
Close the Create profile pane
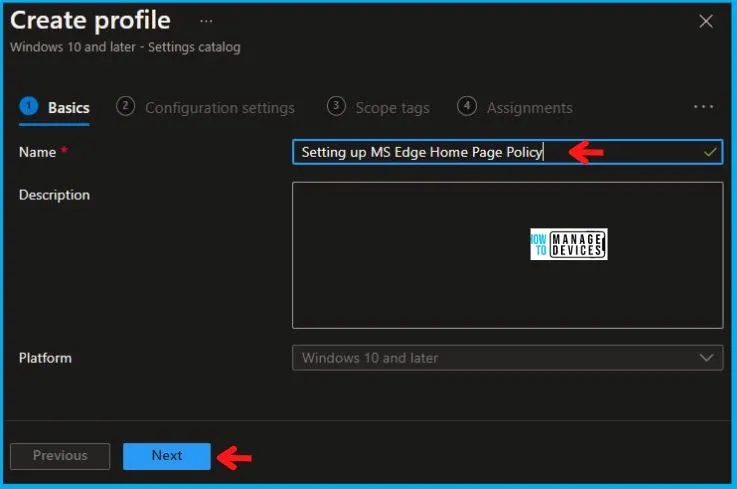point(706,21)
